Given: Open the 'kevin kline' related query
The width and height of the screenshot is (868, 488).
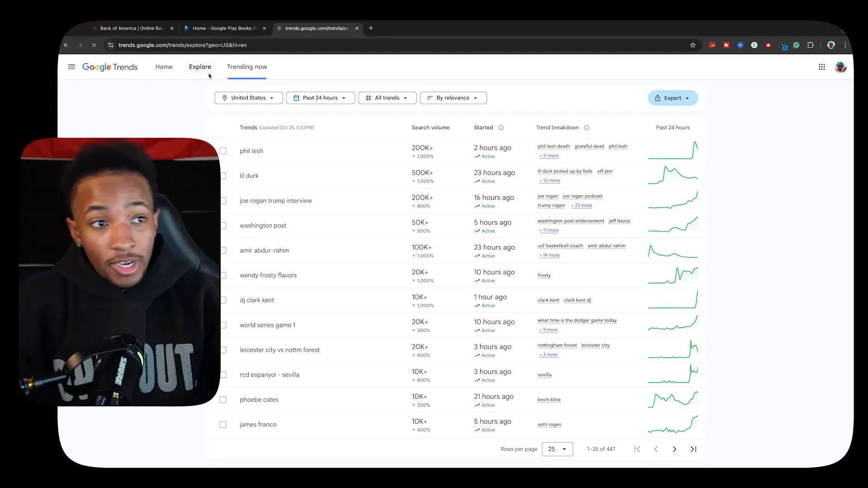Looking at the screenshot, I should (549, 400).
